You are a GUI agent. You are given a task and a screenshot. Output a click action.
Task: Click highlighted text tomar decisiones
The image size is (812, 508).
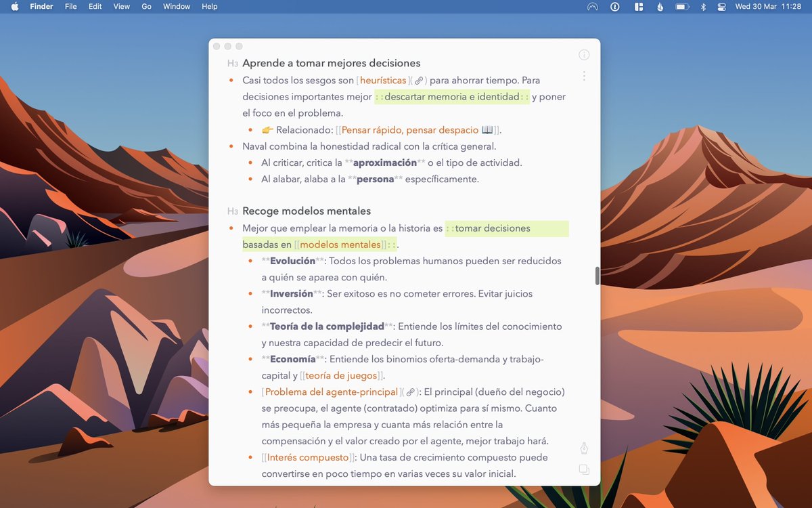point(493,228)
